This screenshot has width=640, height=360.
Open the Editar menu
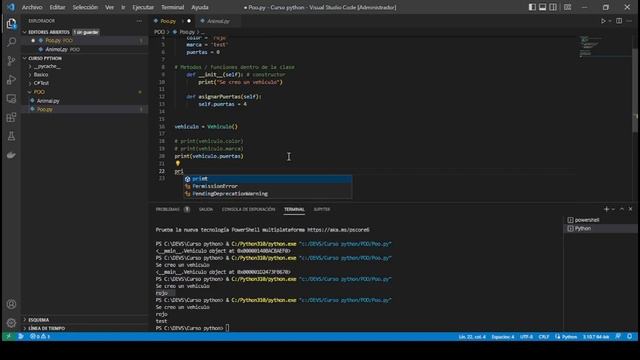pos(57,7)
